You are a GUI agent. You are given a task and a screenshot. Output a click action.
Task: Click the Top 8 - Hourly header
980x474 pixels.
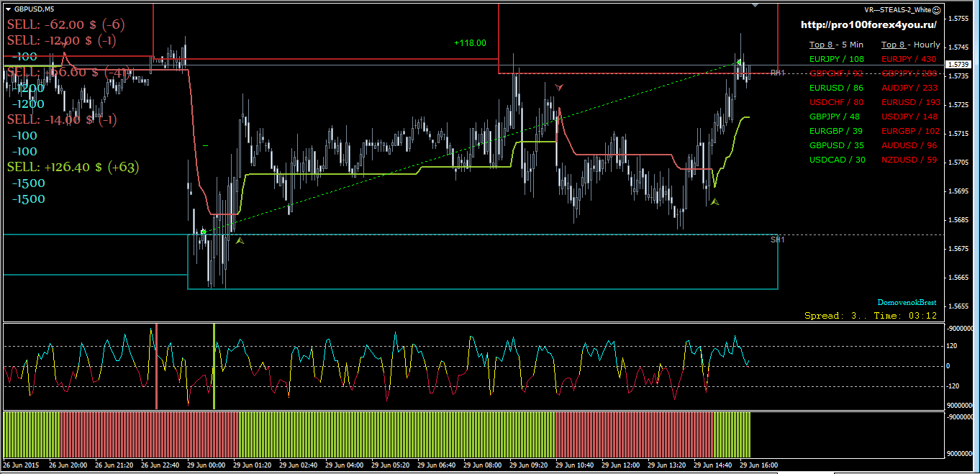pyautogui.click(x=910, y=45)
